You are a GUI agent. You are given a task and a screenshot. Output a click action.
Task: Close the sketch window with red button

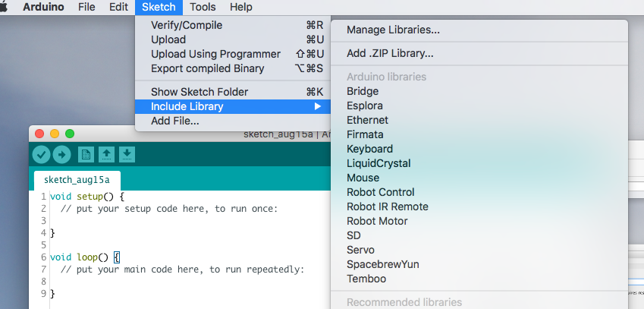pos(39,134)
